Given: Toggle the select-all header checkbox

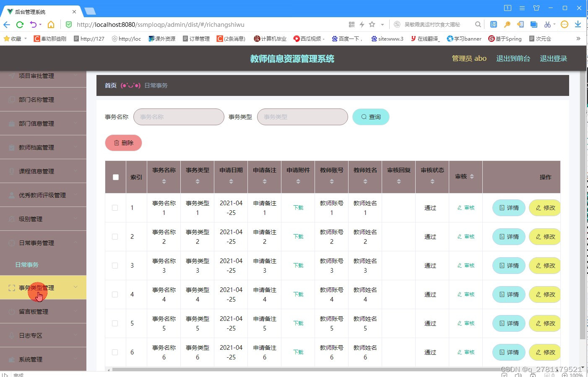Looking at the screenshot, I should [116, 177].
